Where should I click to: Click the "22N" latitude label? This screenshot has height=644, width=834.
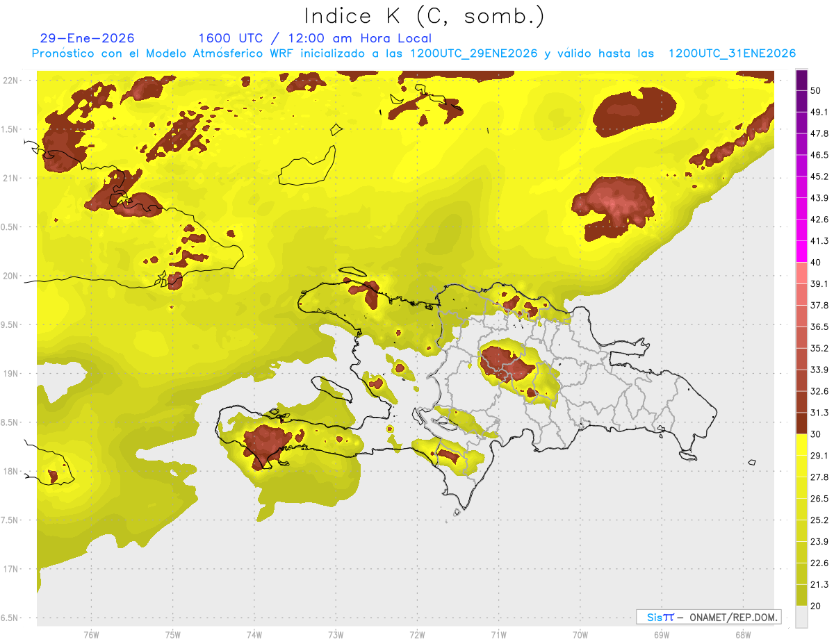coord(10,80)
